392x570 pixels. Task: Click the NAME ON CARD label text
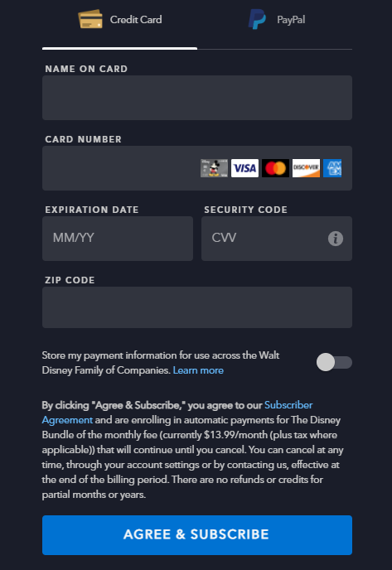click(86, 69)
